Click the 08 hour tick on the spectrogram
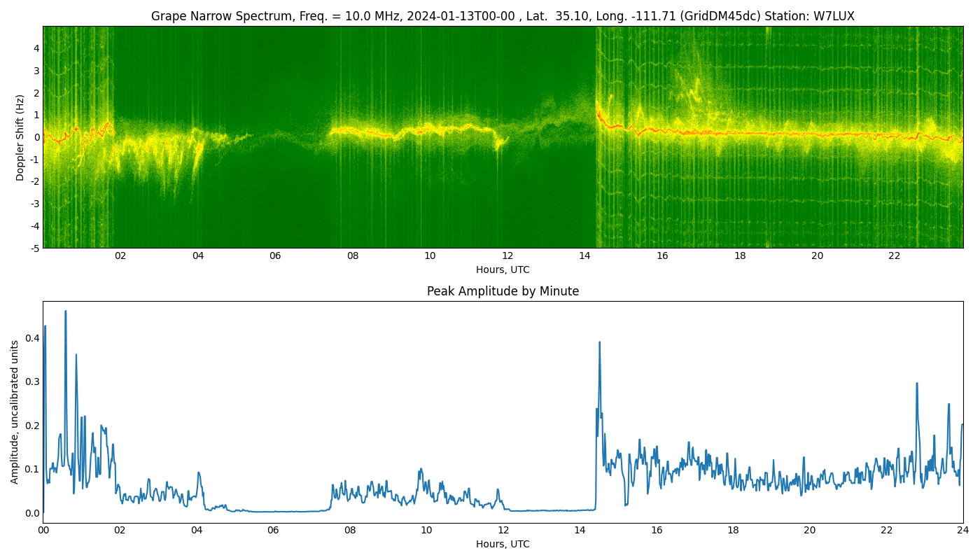Screen dimensions: 980x560 pos(353,255)
